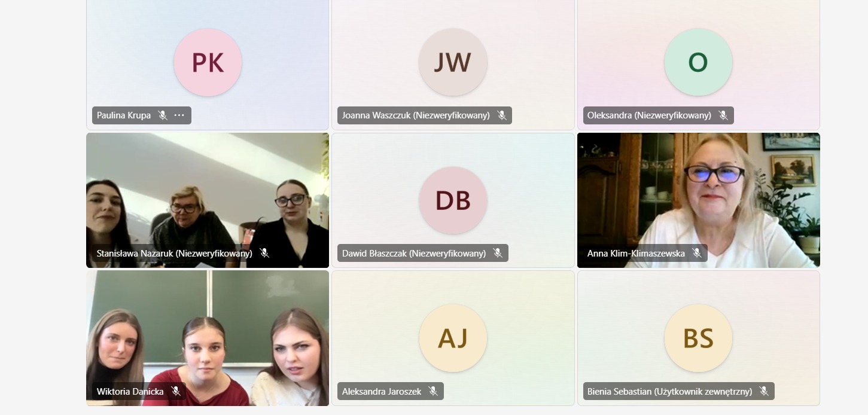Select the JW avatar circle

click(x=453, y=62)
